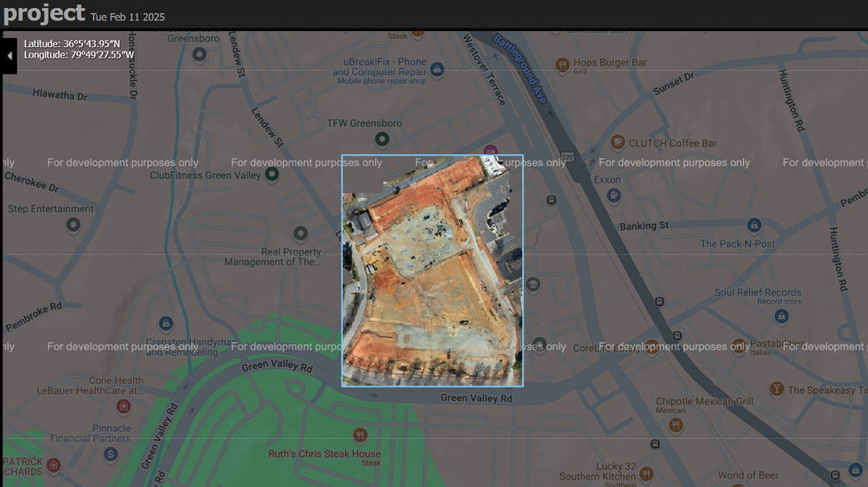868x487 pixels.
Task: Click LeBauer HealthCare medical pin
Action: click(123, 406)
